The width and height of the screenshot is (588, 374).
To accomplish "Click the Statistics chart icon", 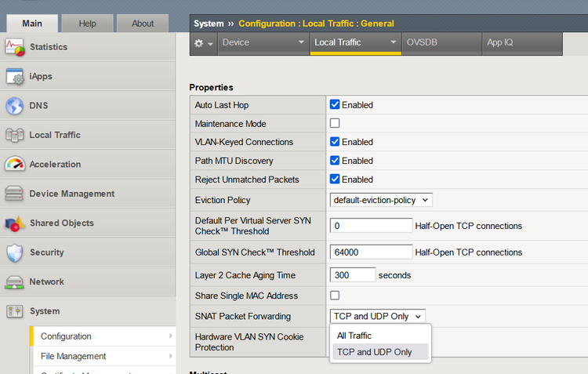I will [x=15, y=47].
